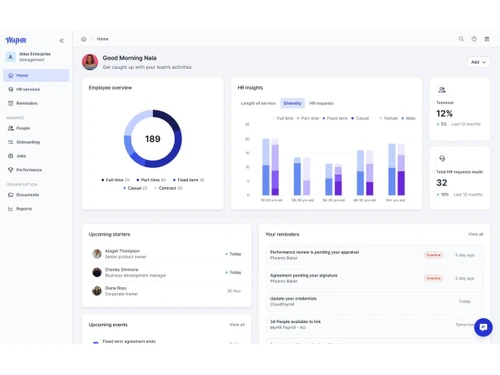This screenshot has width=500, height=375.
Task: Click the Contract donut legend entry
Action: point(168,188)
